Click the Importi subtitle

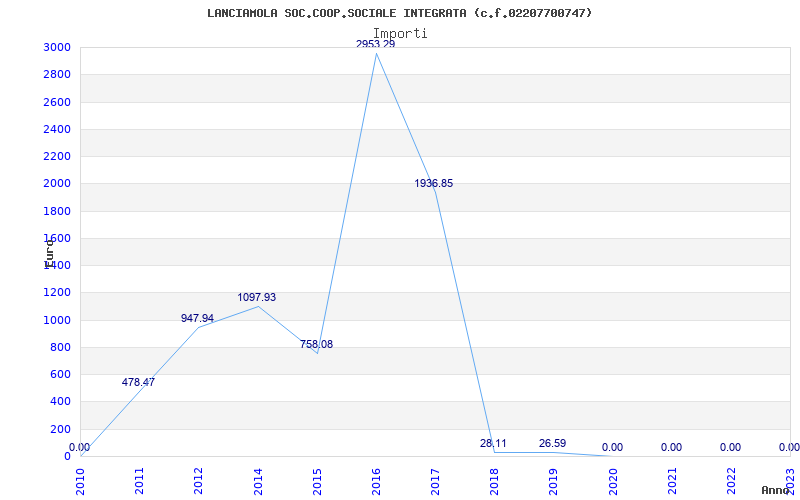point(400,34)
